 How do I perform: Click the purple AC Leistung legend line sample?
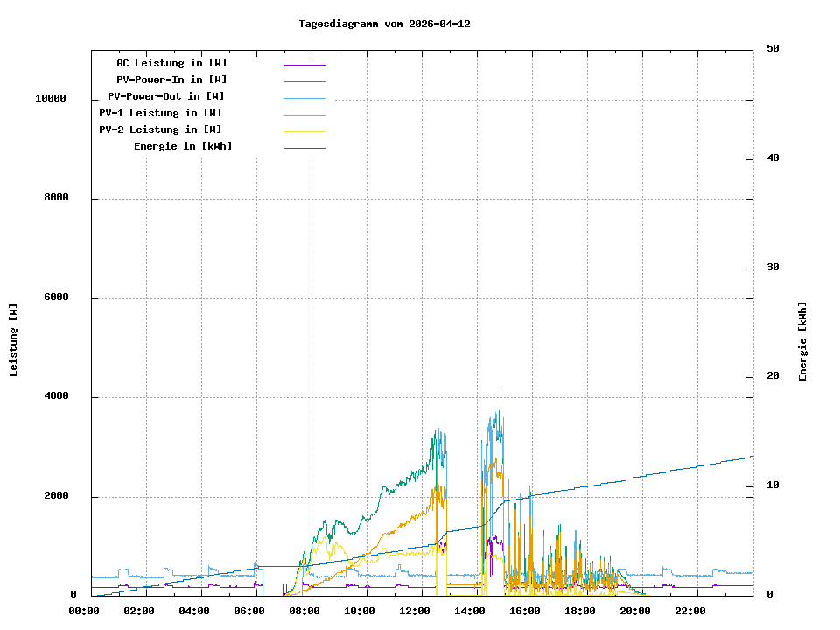coord(304,65)
